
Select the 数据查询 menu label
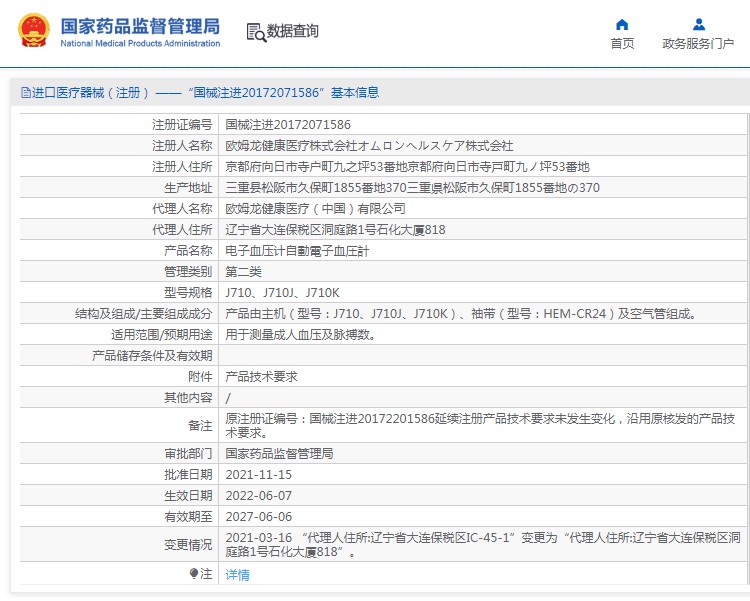tap(292, 31)
